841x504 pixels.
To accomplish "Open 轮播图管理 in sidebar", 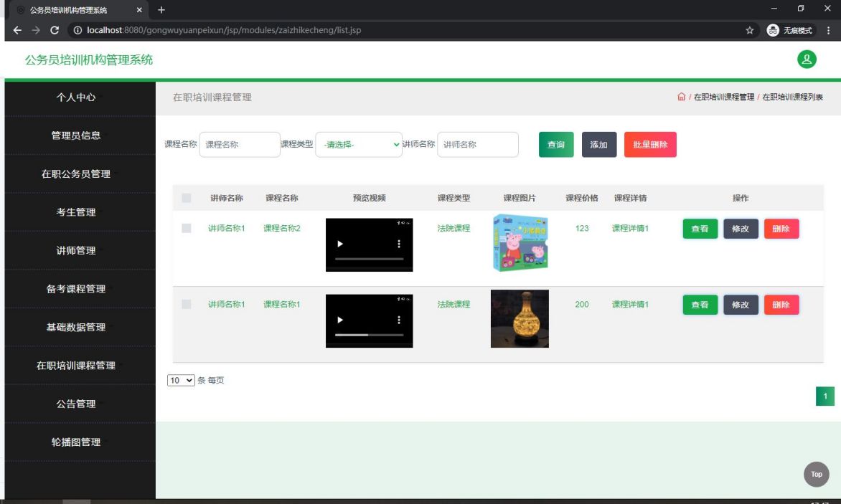I will [x=75, y=442].
